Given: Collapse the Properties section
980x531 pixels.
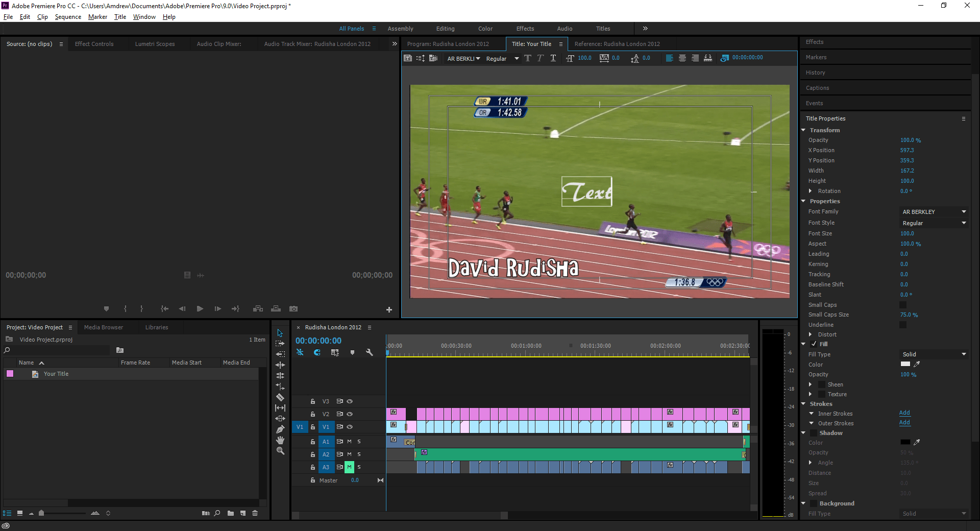Looking at the screenshot, I should 803,201.
